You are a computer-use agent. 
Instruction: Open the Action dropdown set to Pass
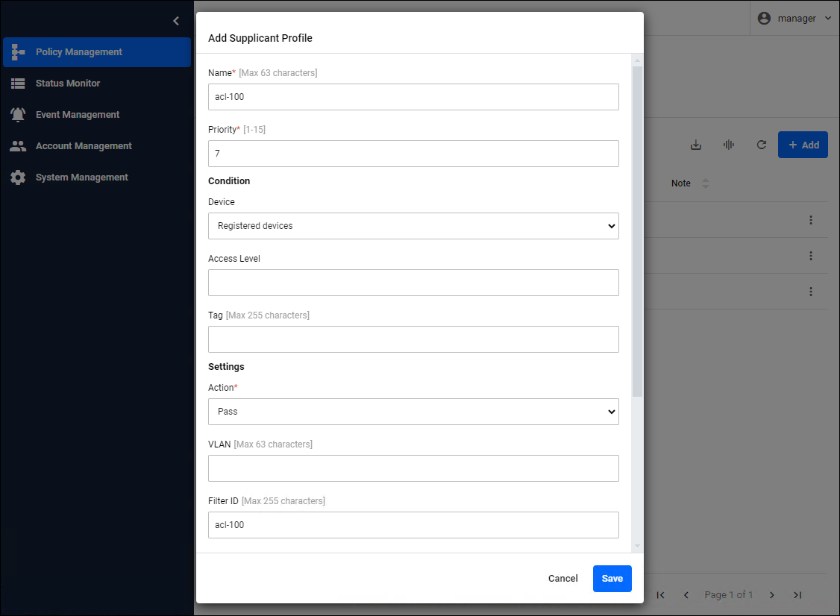click(x=413, y=412)
